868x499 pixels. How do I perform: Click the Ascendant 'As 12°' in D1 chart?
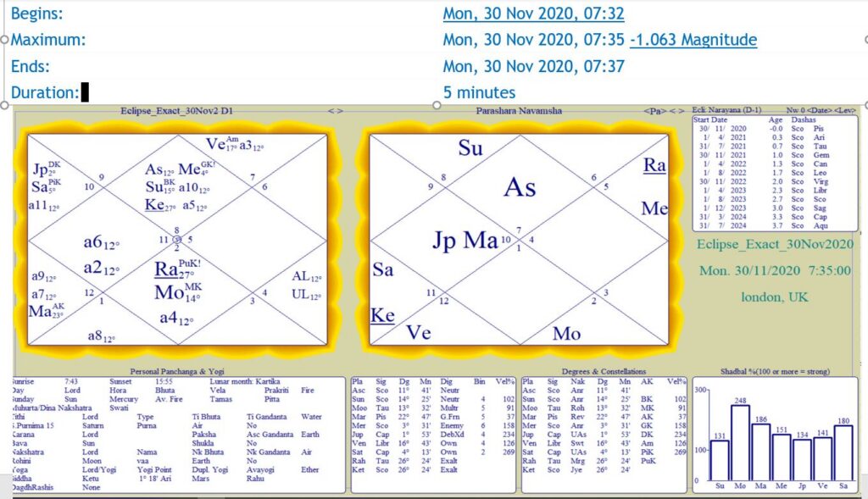tap(159, 169)
